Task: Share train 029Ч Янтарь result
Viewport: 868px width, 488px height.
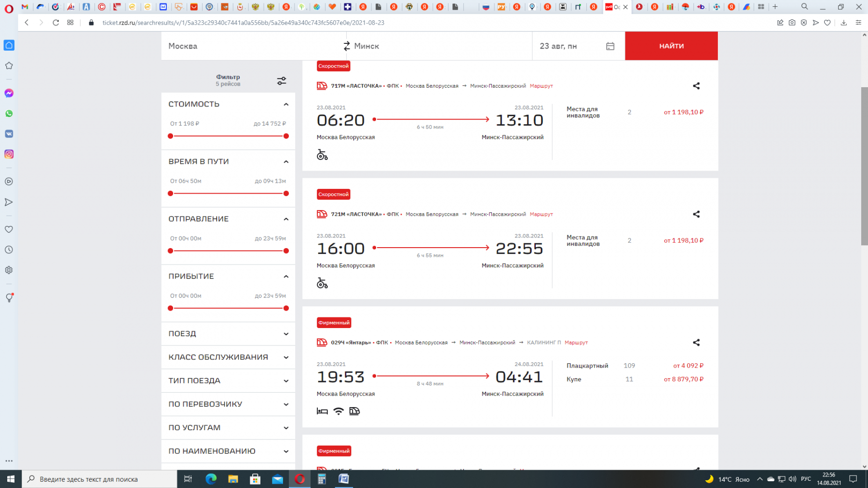Action: click(x=696, y=343)
